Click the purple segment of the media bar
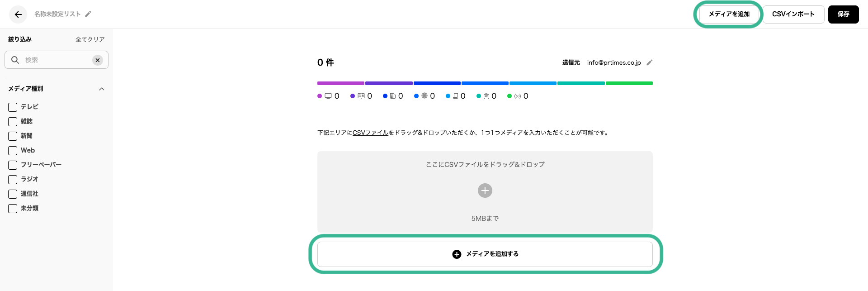The image size is (868, 291). click(341, 83)
